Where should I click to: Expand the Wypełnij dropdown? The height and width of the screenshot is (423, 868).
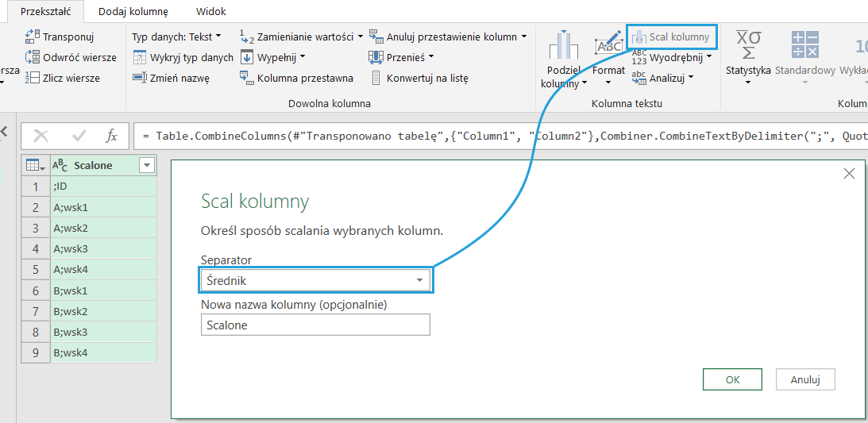[273, 57]
